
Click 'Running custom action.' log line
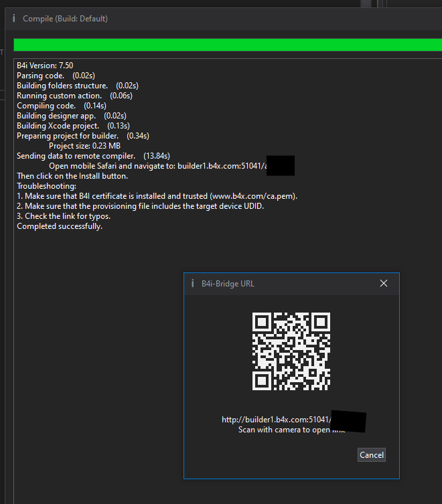tap(74, 96)
